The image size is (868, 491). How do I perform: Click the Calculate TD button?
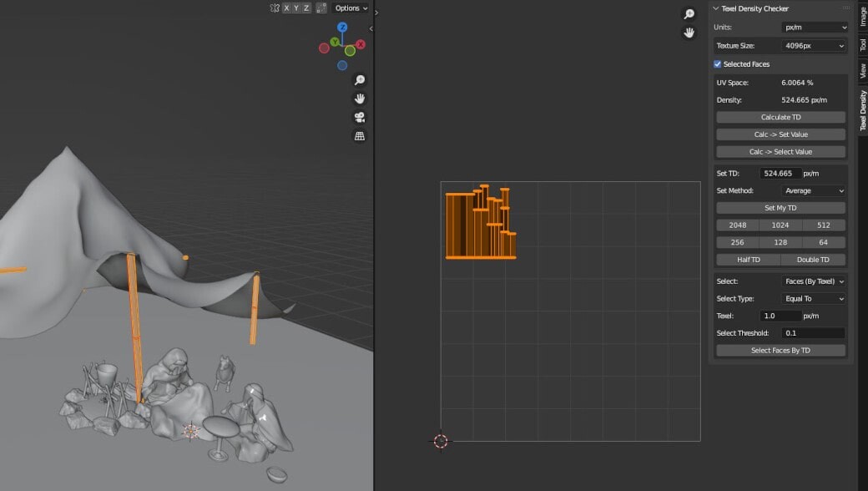coord(780,117)
